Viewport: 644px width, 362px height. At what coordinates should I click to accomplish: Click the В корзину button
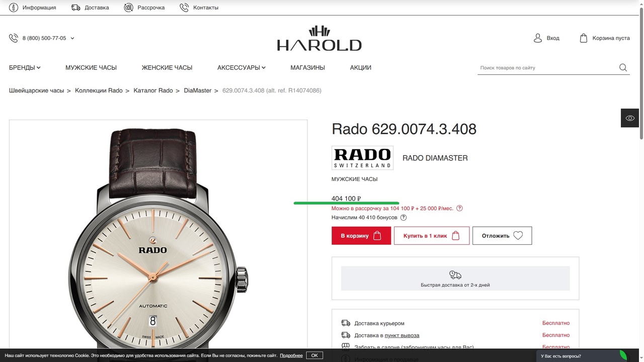click(361, 236)
